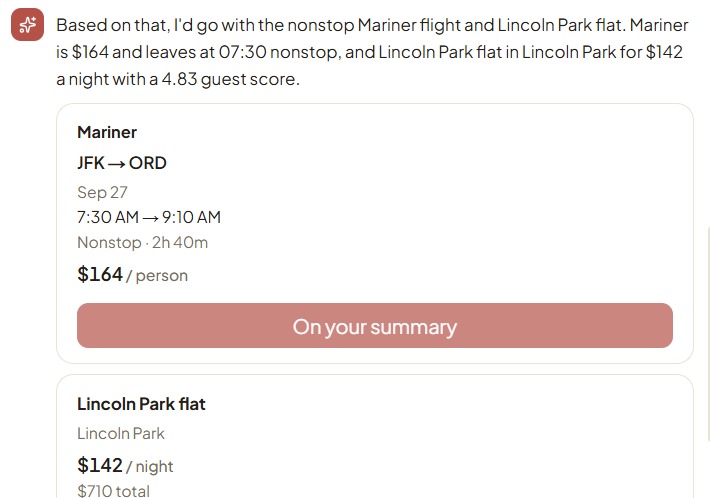
Task: Click the assistant's recommendation message text
Action: click(372, 52)
